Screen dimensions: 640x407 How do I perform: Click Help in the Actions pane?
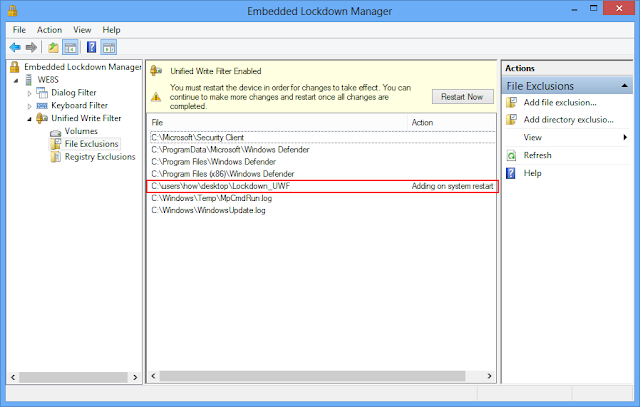pyautogui.click(x=533, y=173)
